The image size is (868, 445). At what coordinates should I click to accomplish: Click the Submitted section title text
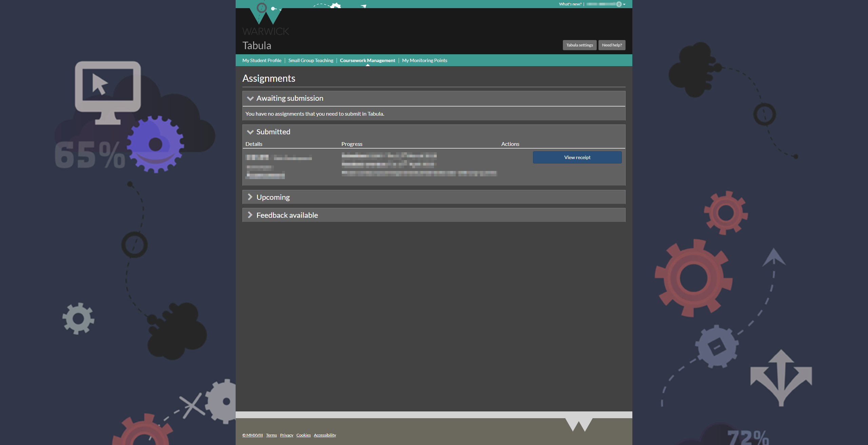pyautogui.click(x=273, y=132)
